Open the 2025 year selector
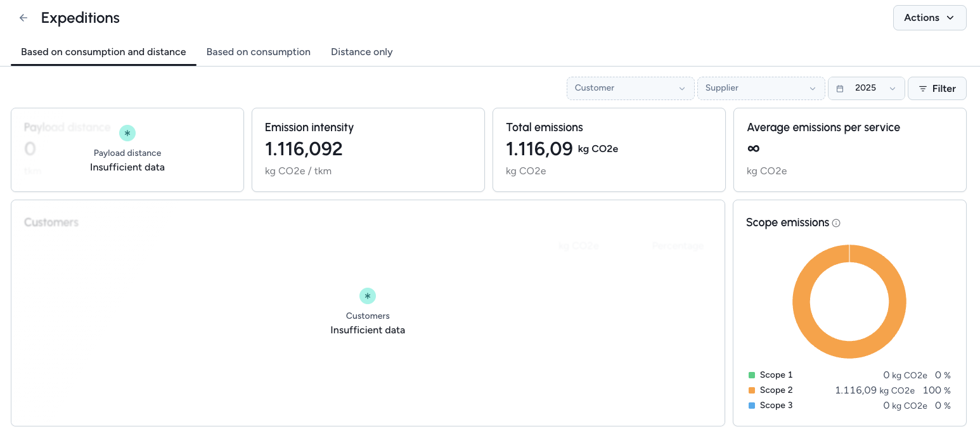980x429 pixels. (866, 88)
